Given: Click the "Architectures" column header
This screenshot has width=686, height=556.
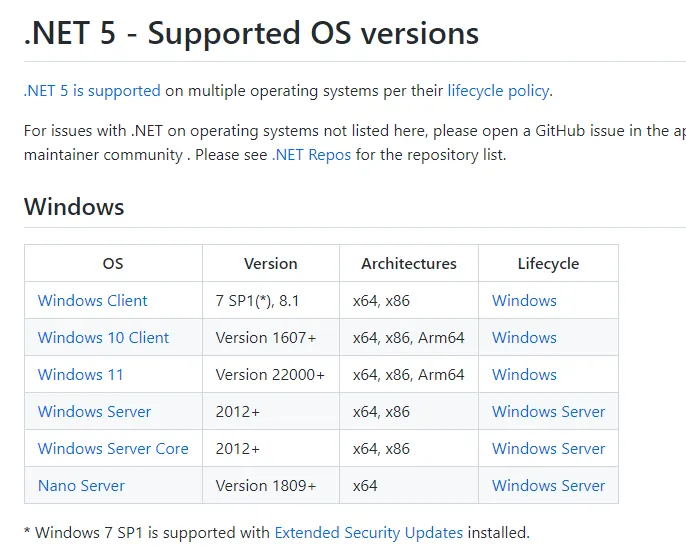Looking at the screenshot, I should 408,264.
